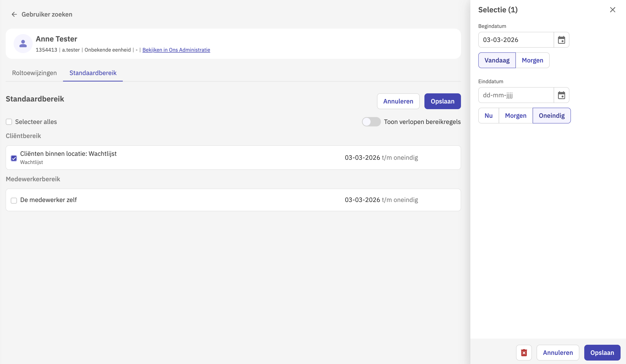Viewport: 626px width, 364px height.
Task: Click the red delete trash icon
Action: click(524, 352)
